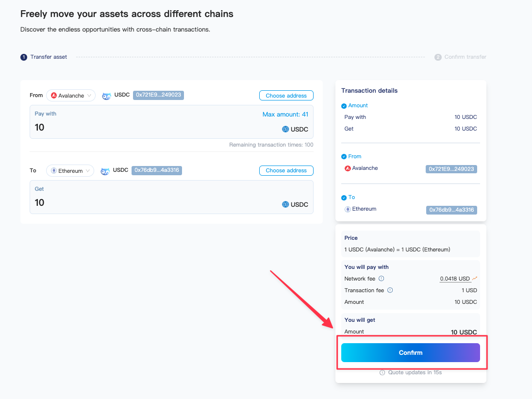Image resolution: width=532 pixels, height=399 pixels.
Task: Click the Network fee info icon
Action: pyautogui.click(x=381, y=279)
